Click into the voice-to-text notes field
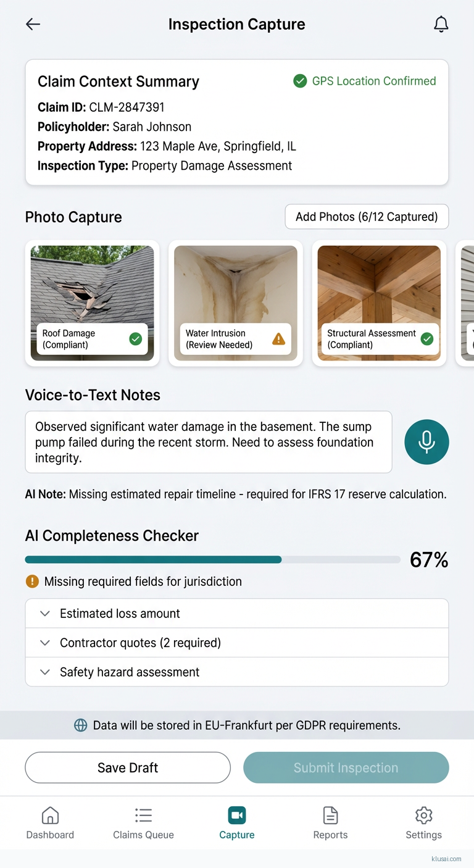 (x=209, y=442)
